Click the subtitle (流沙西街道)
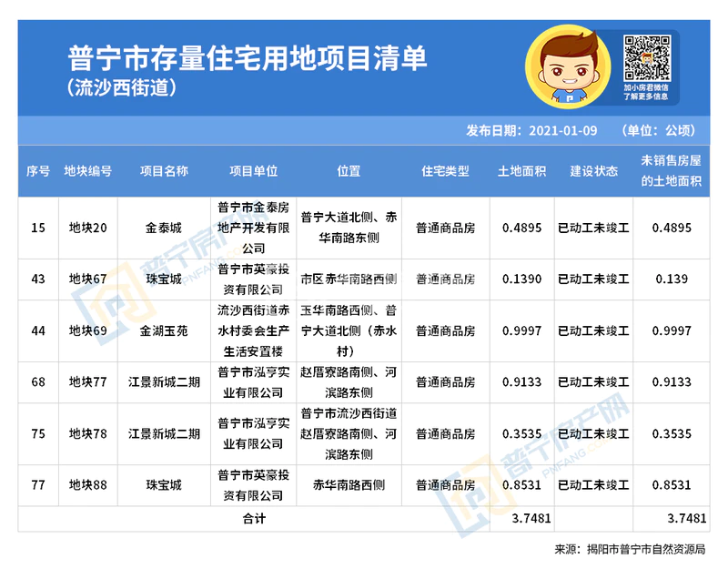 (121, 90)
